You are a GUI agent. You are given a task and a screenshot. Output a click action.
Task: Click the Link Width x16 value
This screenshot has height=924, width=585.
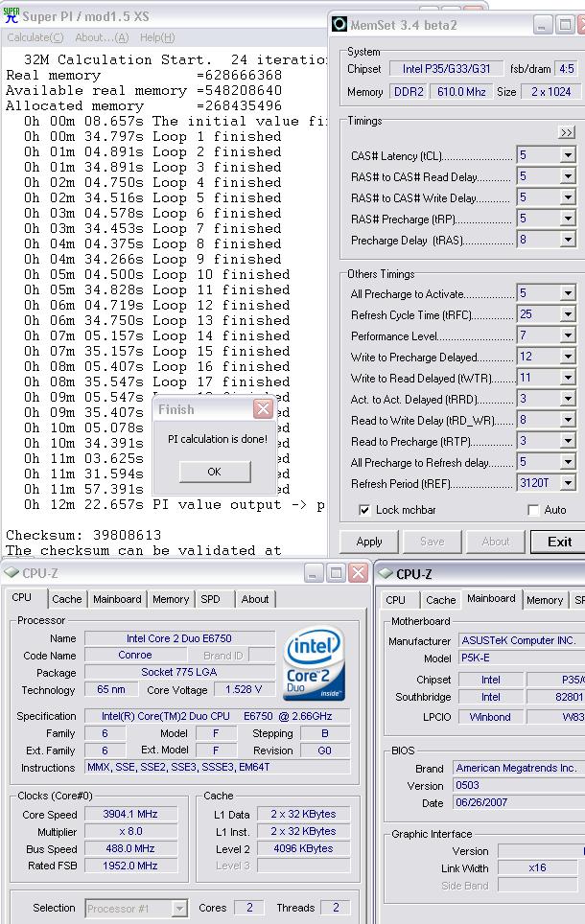537,867
